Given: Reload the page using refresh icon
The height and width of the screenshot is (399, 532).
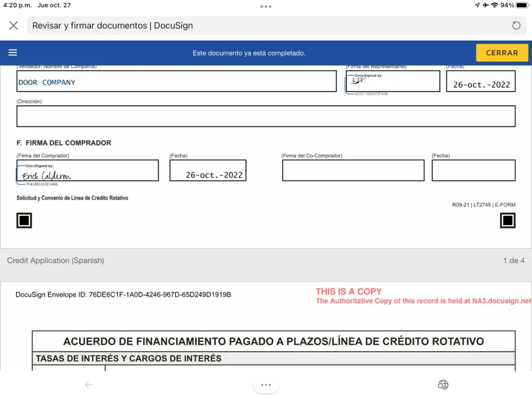Looking at the screenshot, I should (x=516, y=25).
